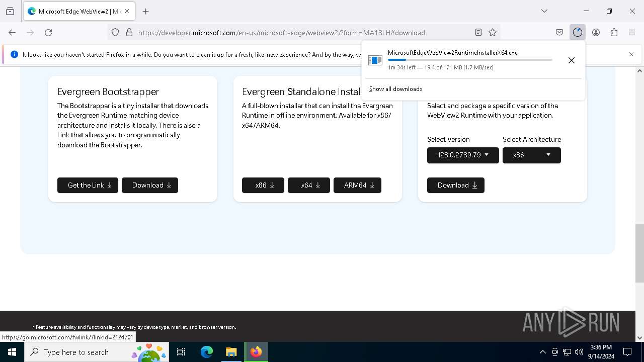This screenshot has width=644, height=362.
Task: Click the clock showing 3:36 PM
Action: (x=601, y=352)
